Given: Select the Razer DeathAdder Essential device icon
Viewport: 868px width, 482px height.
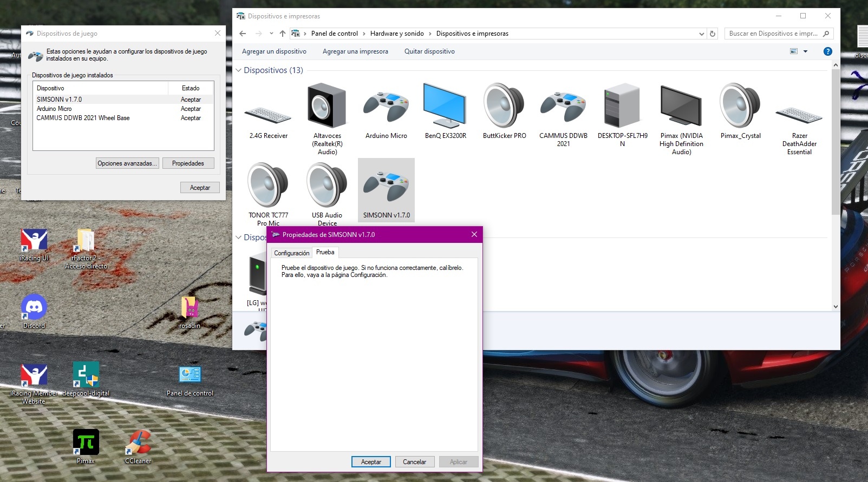Looking at the screenshot, I should point(799,115).
